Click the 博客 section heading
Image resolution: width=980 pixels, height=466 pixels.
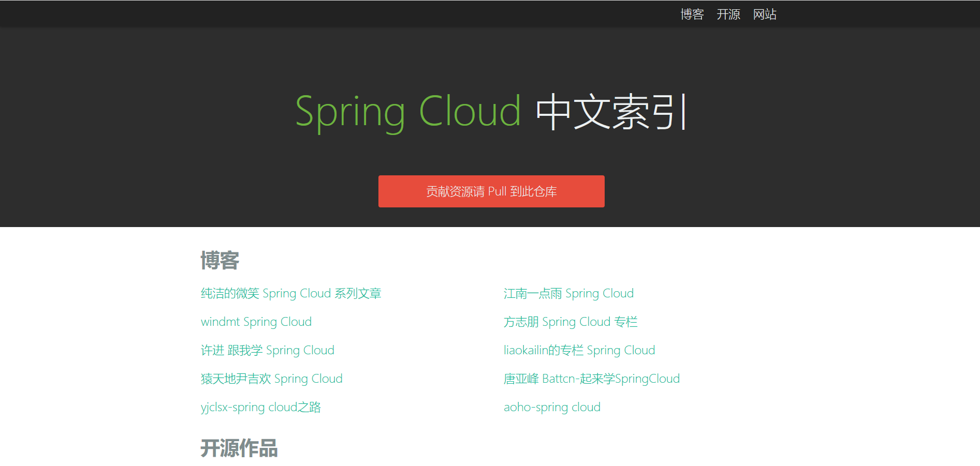coord(220,260)
